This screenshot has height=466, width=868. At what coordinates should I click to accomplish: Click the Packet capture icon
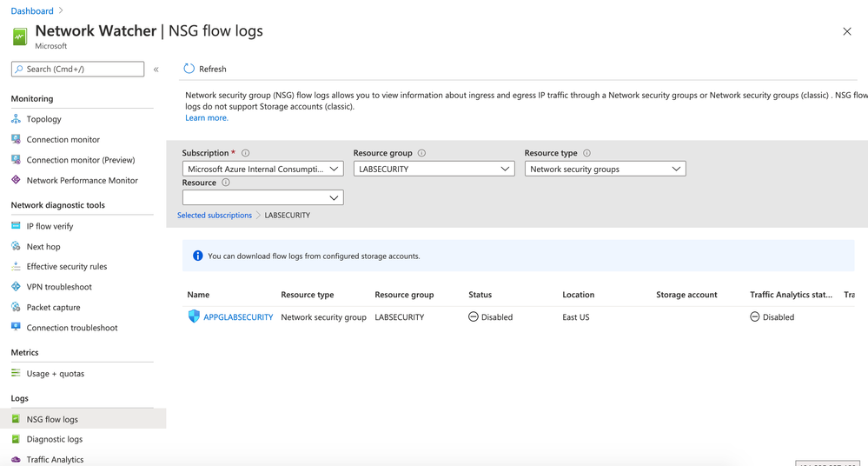[16, 307]
